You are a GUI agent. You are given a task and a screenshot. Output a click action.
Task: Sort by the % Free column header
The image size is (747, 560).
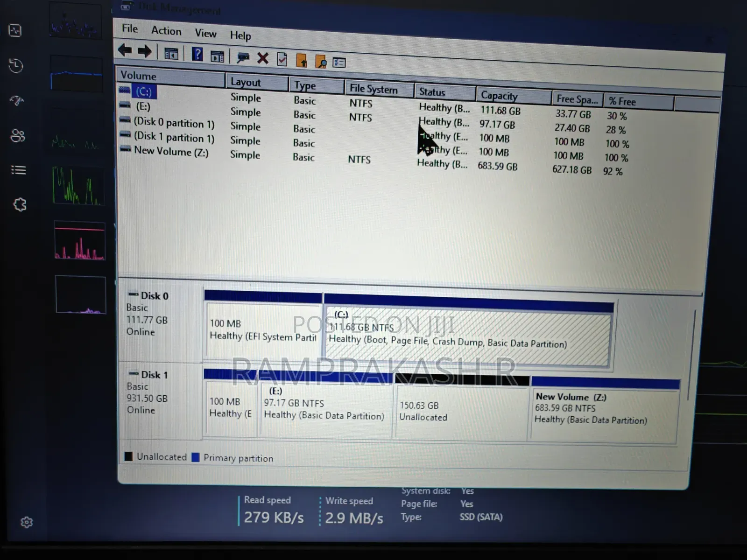639,101
